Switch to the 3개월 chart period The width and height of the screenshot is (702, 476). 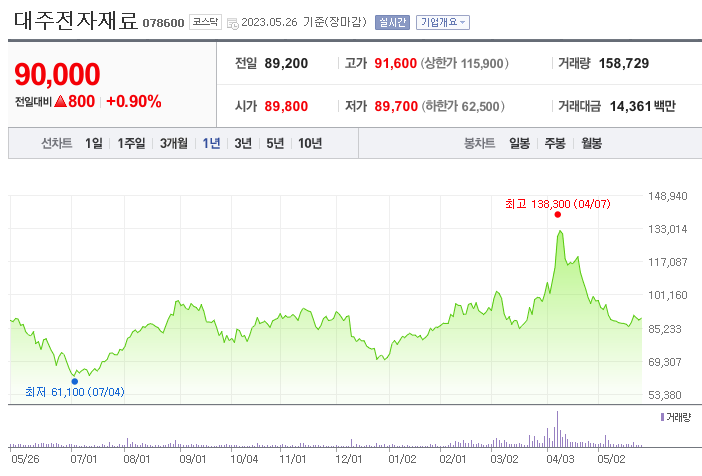174,143
